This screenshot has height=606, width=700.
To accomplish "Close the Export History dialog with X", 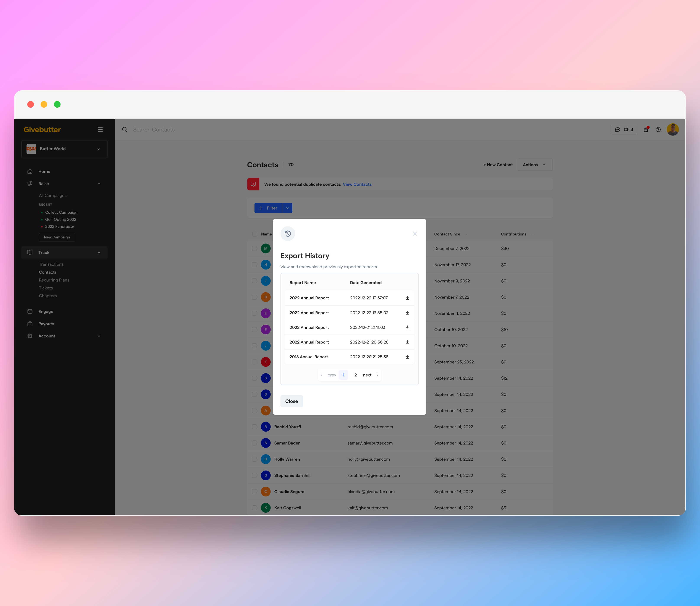I will tap(415, 234).
